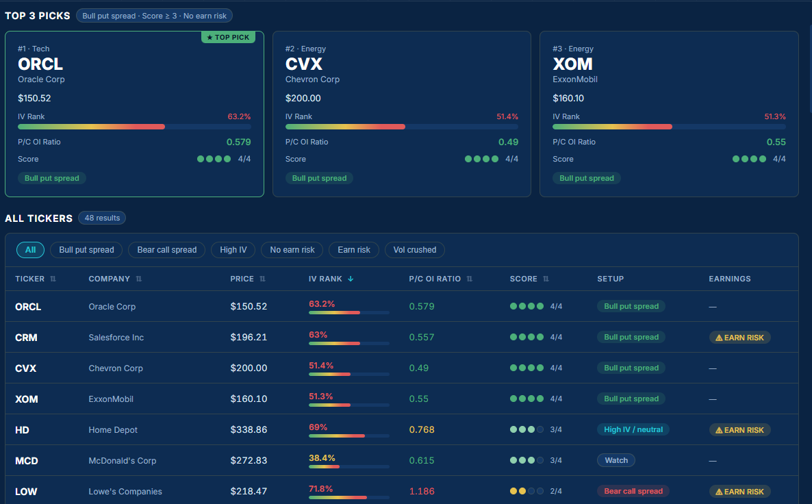Click 0.557 P/C ratio value
This screenshot has width=812, height=504.
click(422, 337)
